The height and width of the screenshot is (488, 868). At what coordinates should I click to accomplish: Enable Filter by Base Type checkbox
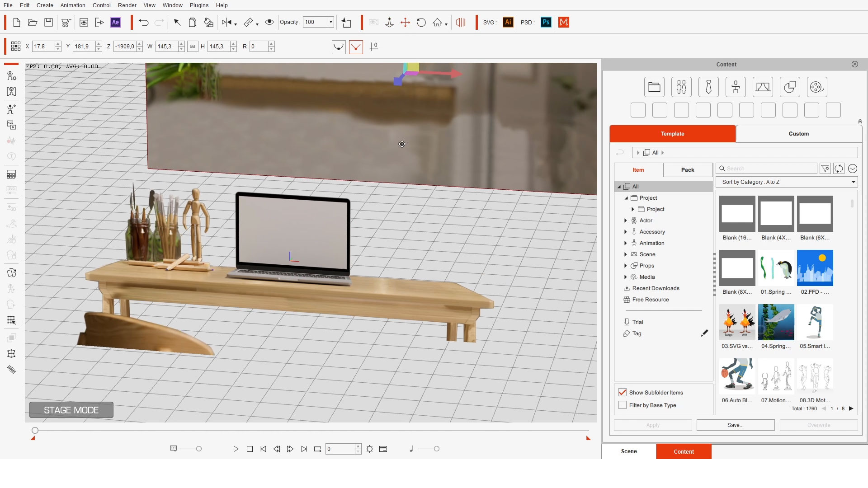623,405
